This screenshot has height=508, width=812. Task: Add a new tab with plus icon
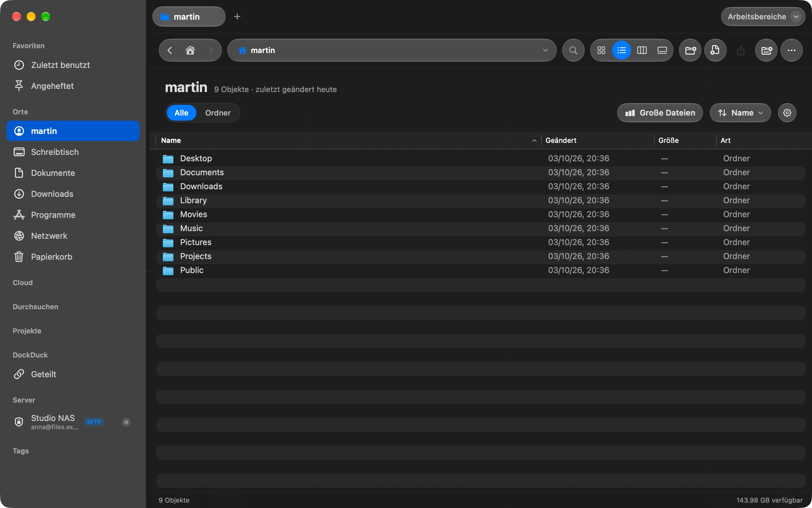point(237,17)
